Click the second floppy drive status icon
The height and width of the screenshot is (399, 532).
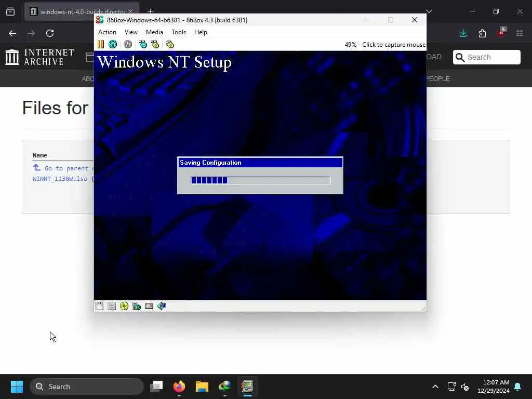click(x=112, y=306)
